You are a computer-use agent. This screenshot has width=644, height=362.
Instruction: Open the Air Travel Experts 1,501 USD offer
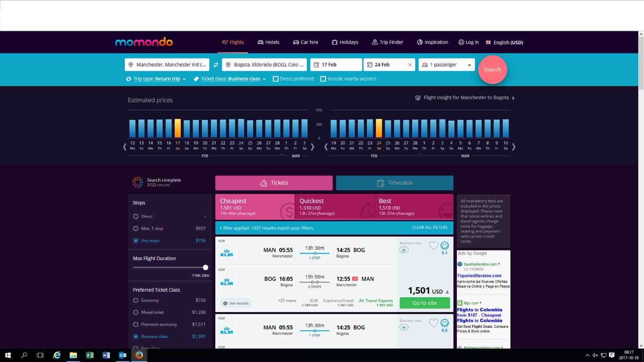click(376, 302)
